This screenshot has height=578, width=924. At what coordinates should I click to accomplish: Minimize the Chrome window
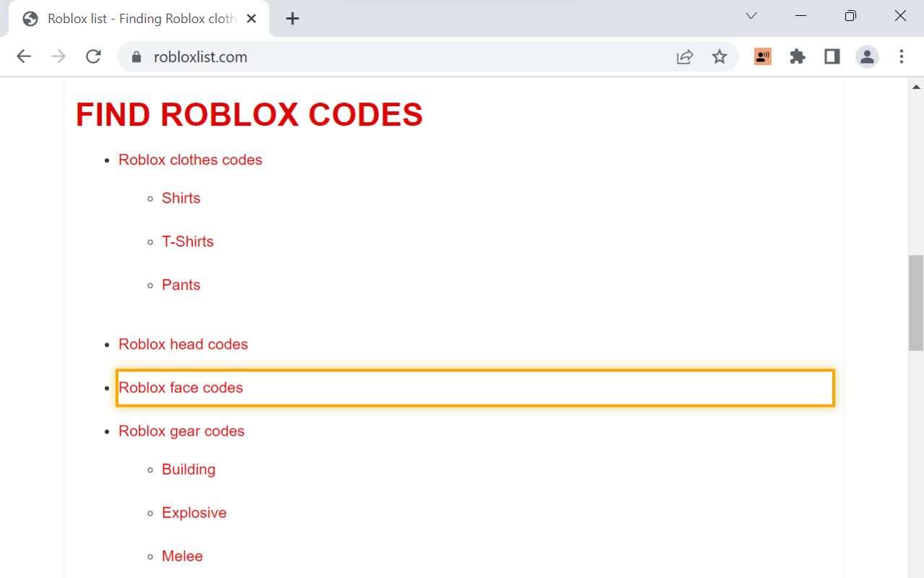click(x=801, y=16)
